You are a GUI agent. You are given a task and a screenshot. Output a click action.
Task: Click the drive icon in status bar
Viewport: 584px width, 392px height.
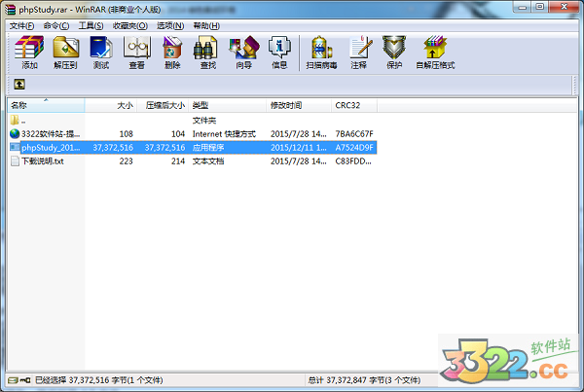coord(13,380)
